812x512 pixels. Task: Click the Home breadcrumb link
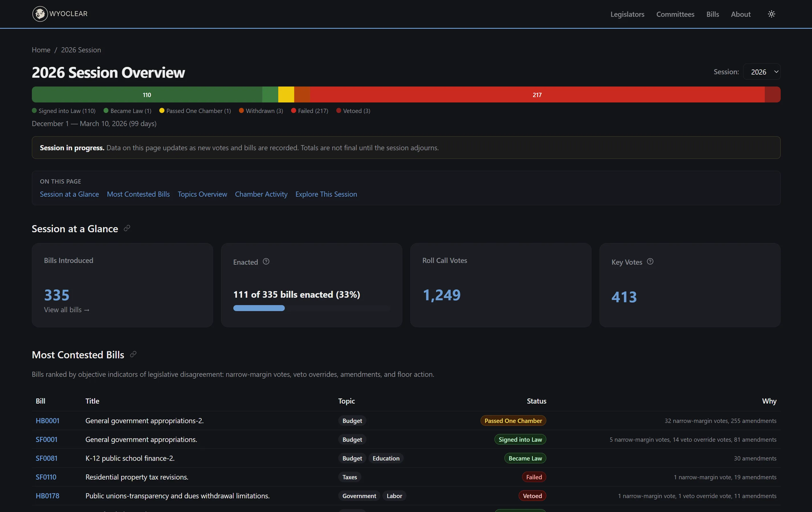click(x=41, y=50)
